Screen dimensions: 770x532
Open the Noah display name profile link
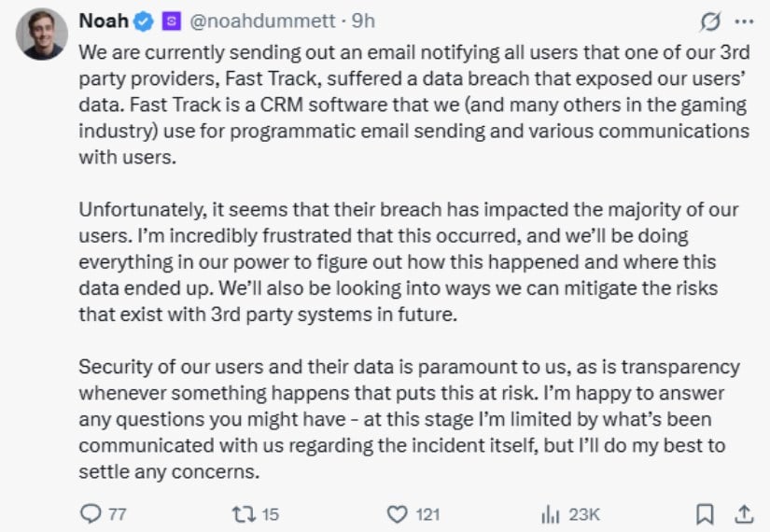click(x=105, y=21)
